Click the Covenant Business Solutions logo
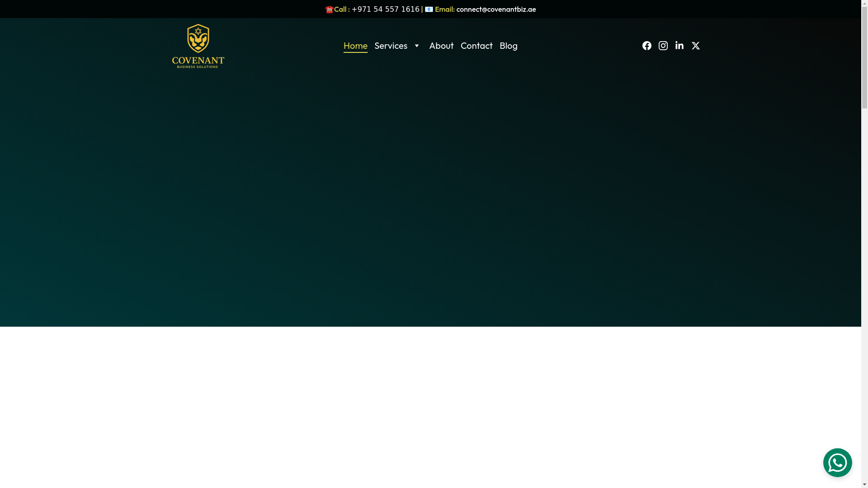The width and height of the screenshot is (868, 488). [198, 46]
